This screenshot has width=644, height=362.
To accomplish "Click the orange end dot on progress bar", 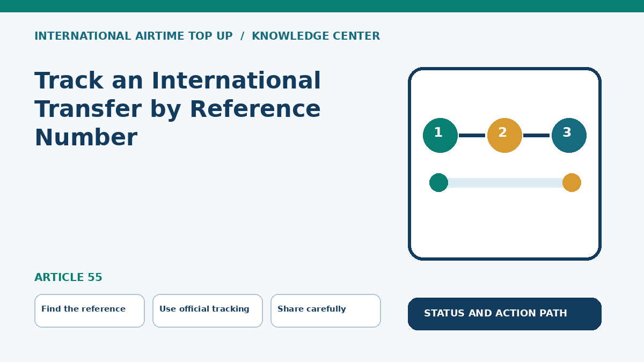I will pyautogui.click(x=572, y=182).
